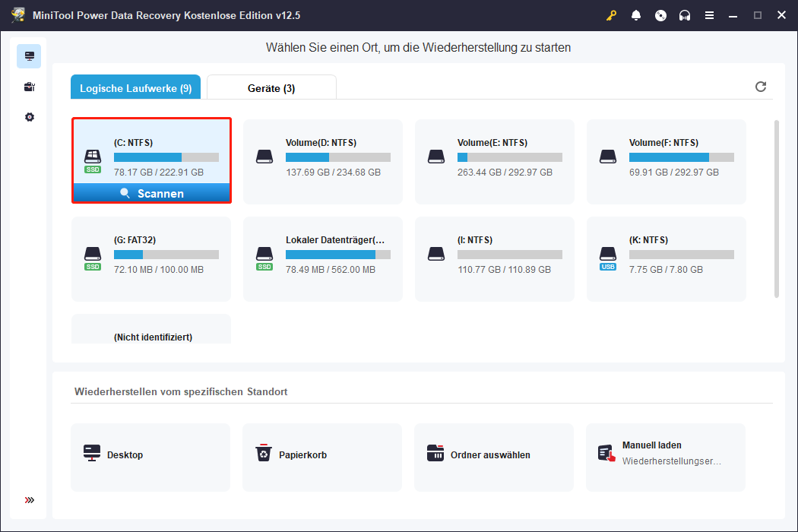Switch to Geräte (3) tab
This screenshot has width=798, height=532.
tap(271, 87)
